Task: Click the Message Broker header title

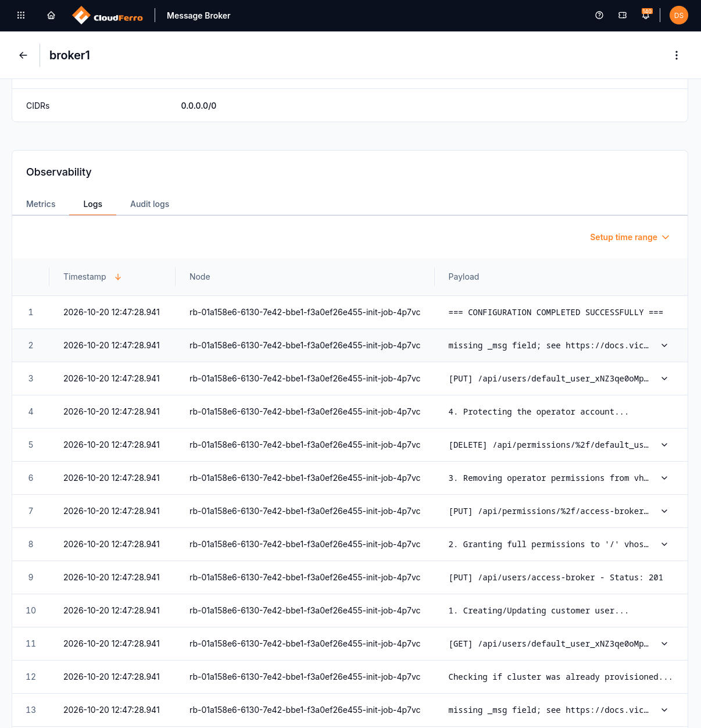Action: 198,16
